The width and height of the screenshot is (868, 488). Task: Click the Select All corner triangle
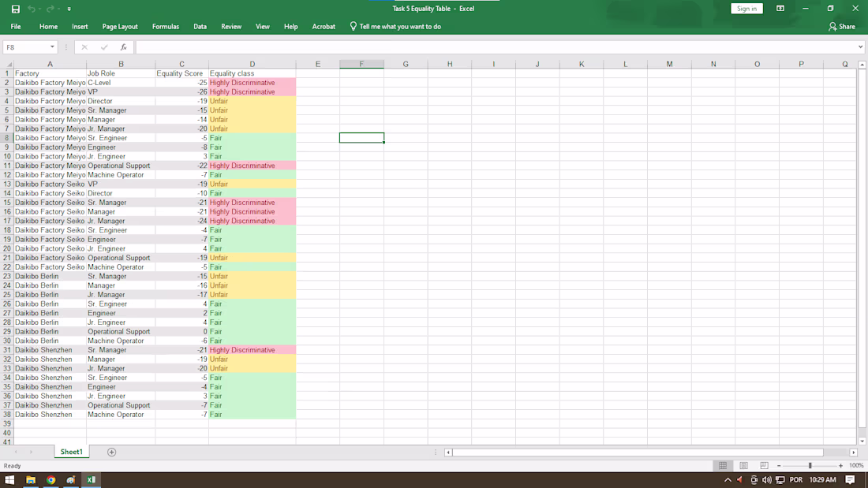pyautogui.click(x=9, y=65)
